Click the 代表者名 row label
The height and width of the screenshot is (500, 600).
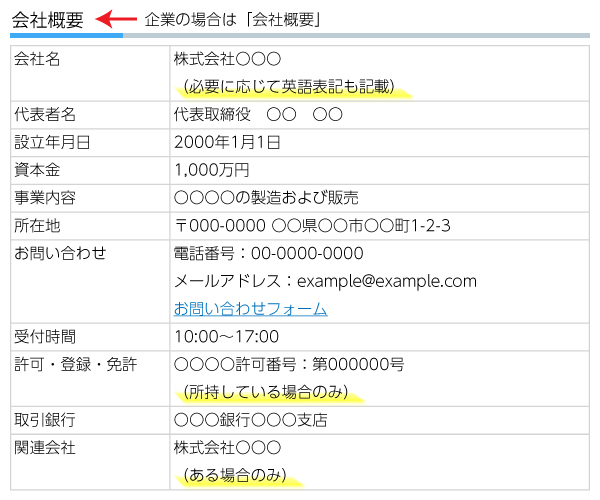(45, 115)
